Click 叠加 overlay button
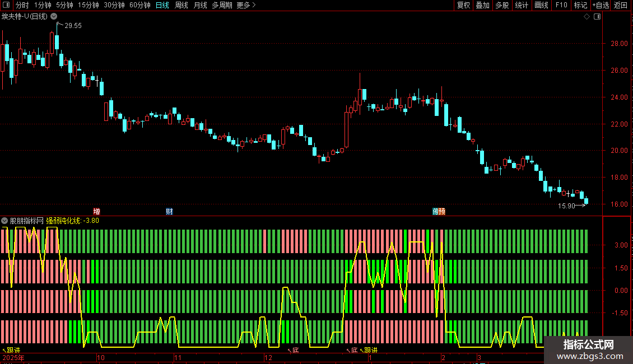The height and width of the screenshot is (364, 633). click(482, 5)
